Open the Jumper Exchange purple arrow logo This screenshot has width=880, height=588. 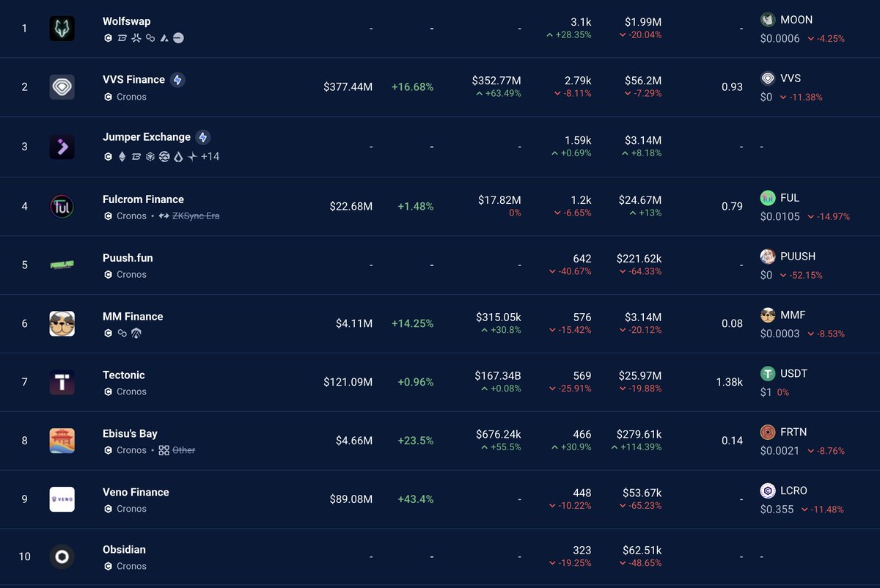[x=62, y=147]
